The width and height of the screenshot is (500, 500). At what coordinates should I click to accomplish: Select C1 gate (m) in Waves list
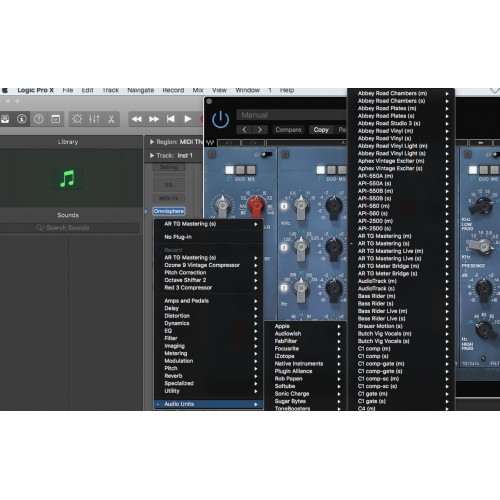pos(401,394)
